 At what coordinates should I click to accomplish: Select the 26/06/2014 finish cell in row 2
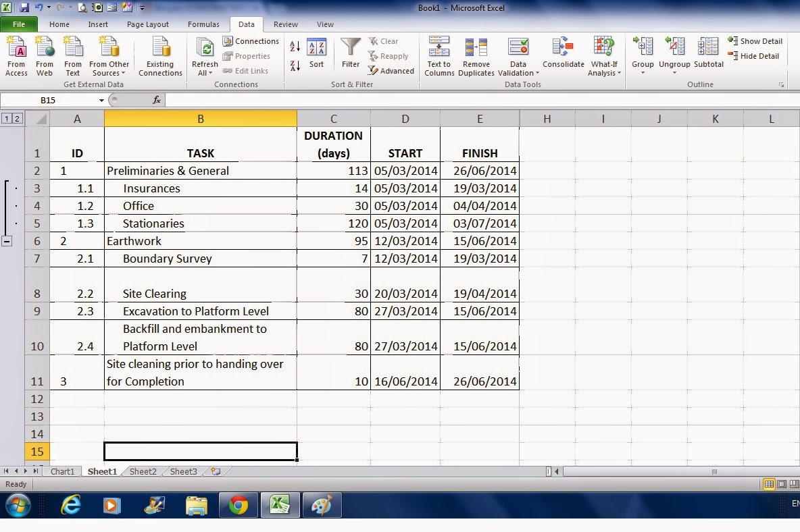coord(480,171)
